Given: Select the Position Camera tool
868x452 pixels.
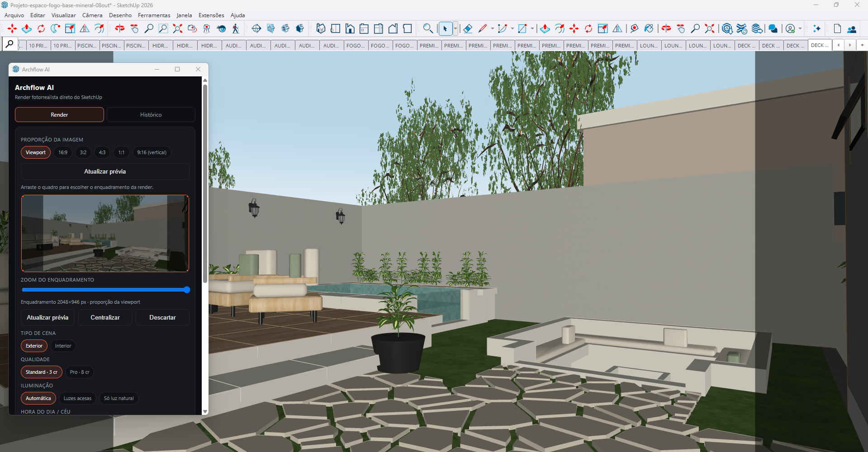Looking at the screenshot, I should pyautogui.click(x=207, y=28).
